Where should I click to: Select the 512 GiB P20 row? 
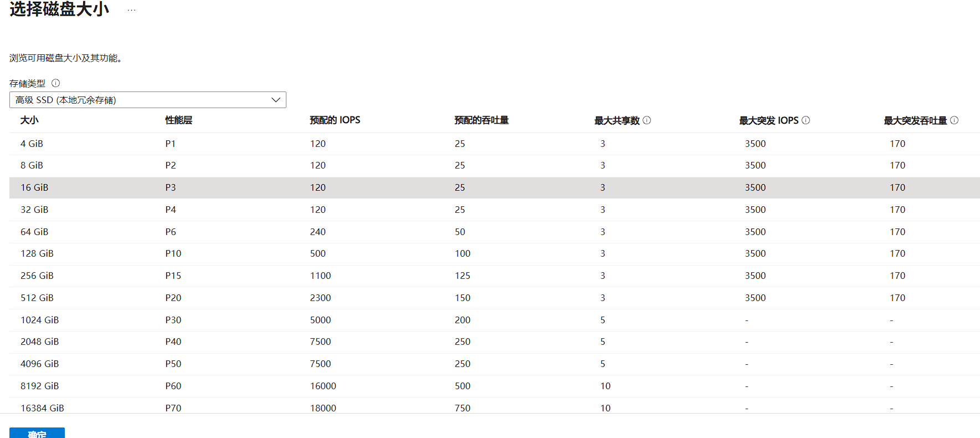coord(37,298)
